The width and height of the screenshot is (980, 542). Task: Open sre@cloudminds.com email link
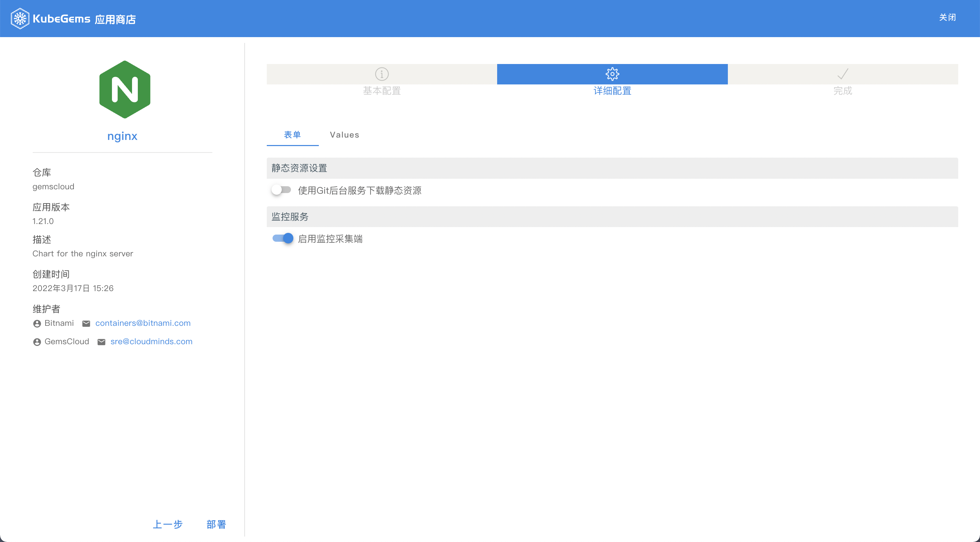151,342
